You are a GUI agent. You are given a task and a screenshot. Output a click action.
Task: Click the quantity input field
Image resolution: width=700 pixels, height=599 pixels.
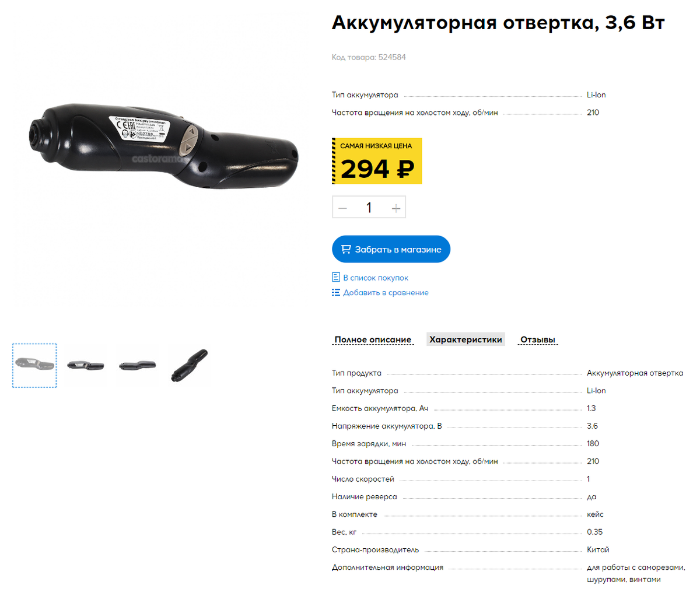pos(369,208)
